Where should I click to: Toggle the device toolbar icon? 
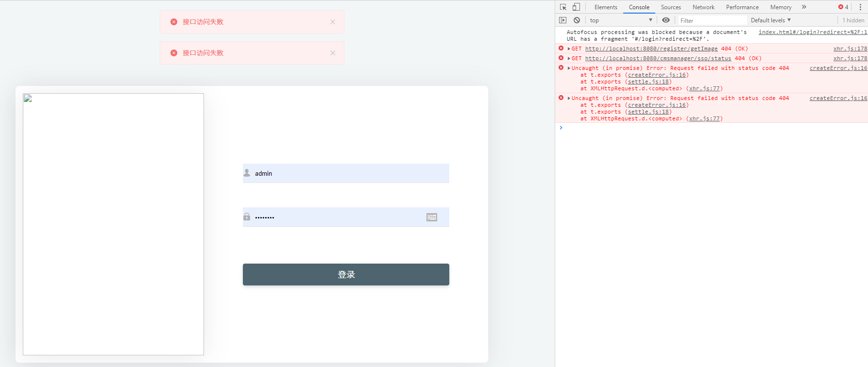tap(576, 7)
